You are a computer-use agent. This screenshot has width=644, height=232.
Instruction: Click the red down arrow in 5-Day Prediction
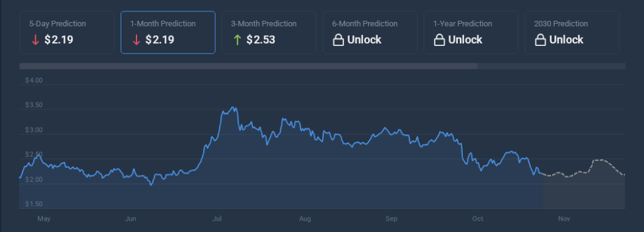pyautogui.click(x=35, y=40)
